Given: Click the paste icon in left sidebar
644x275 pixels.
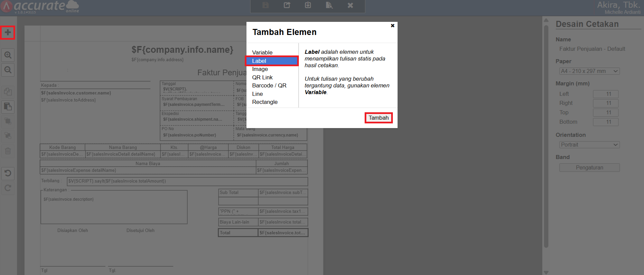Looking at the screenshot, I should click(8, 107).
